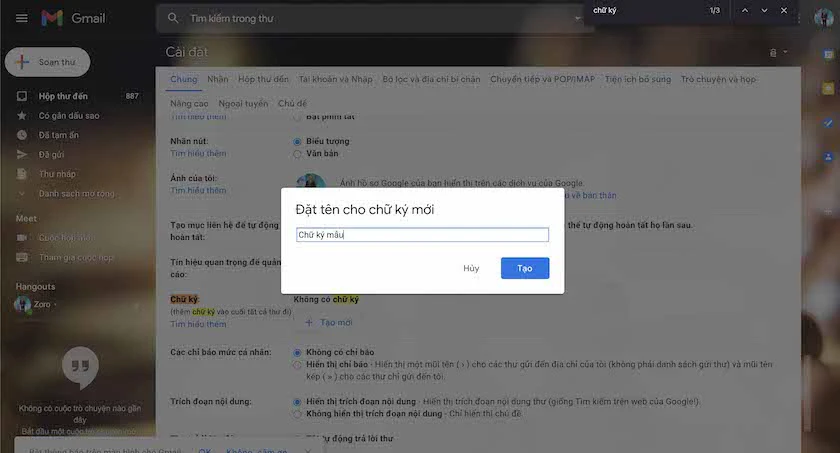Click Tạo mới signature link
This screenshot has width=840, height=453.
pyautogui.click(x=328, y=322)
